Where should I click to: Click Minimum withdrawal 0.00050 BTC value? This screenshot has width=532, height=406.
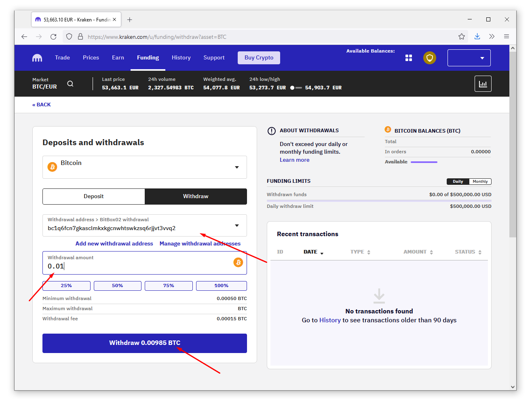pyautogui.click(x=232, y=299)
